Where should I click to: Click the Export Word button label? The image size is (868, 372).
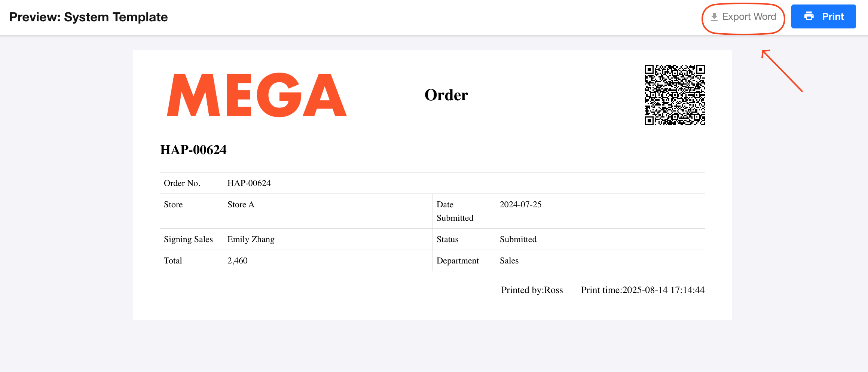click(x=749, y=17)
